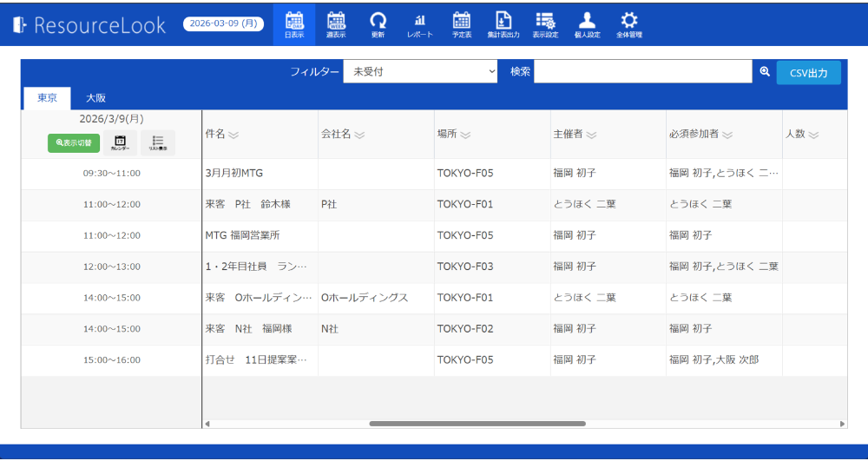868x461 pixels.
Task: Click the 集計表出力 export icon
Action: [x=503, y=24]
